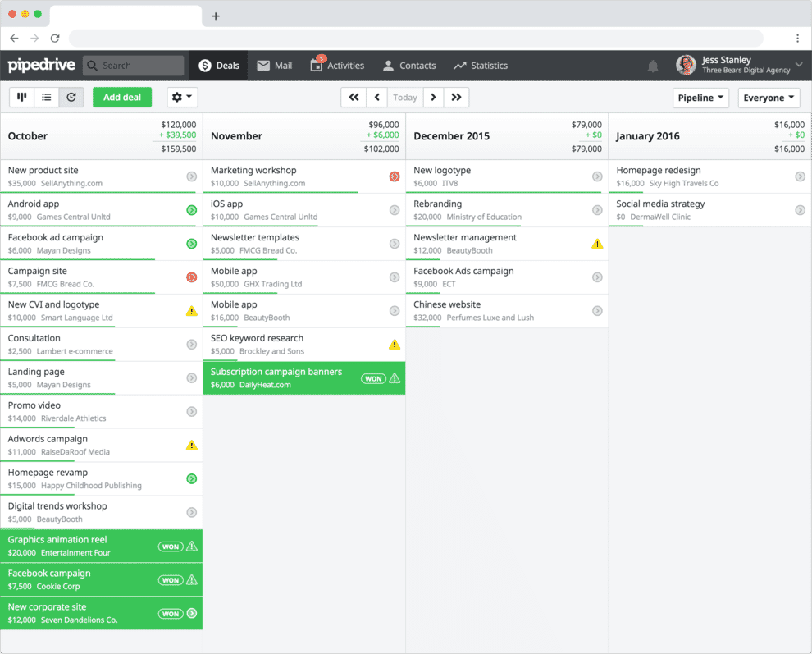Open the Deals tab
The height and width of the screenshot is (654, 812).
[x=218, y=66]
